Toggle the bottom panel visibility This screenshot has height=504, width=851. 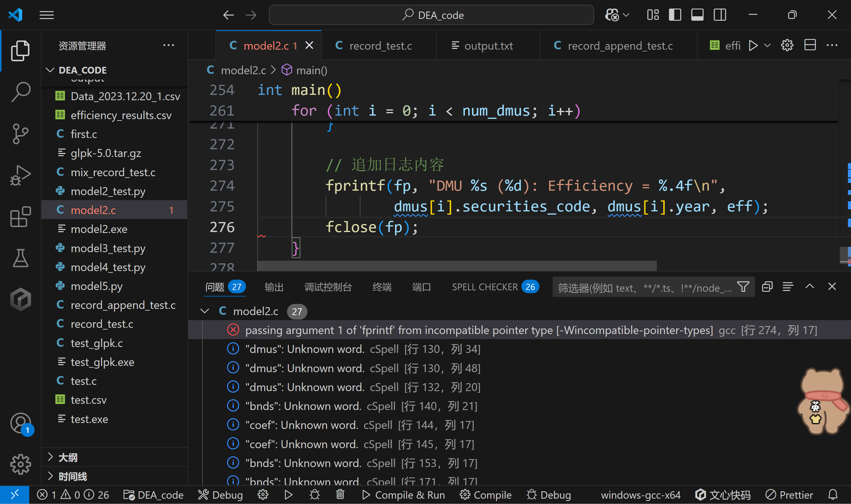coord(697,14)
